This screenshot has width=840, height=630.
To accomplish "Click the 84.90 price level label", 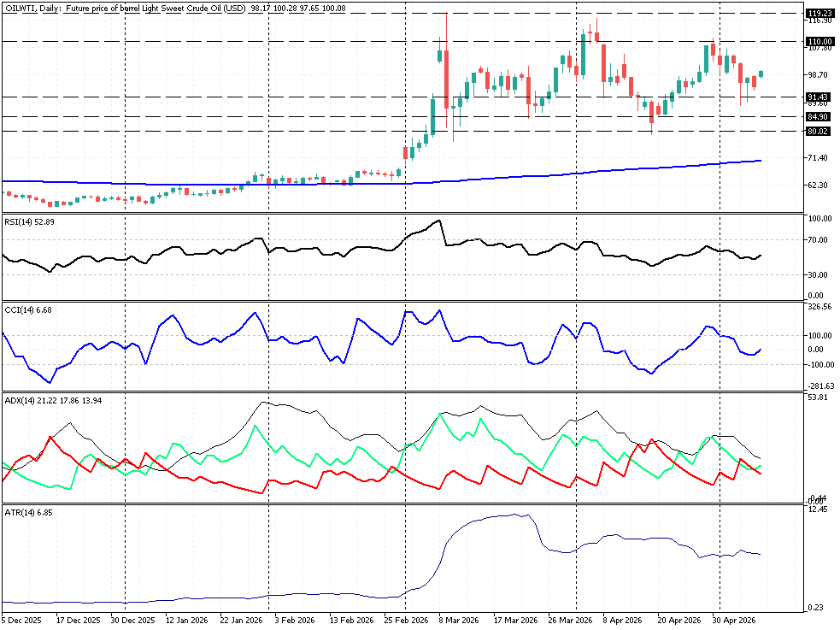I will 818,117.
